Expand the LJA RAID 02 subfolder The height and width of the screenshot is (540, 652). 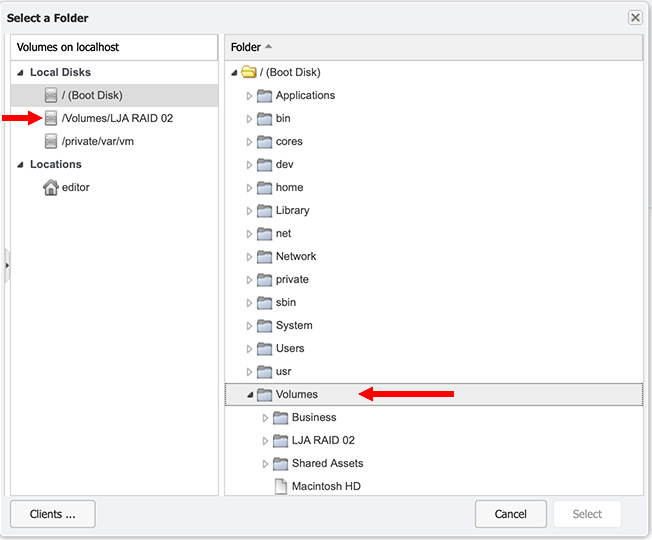[x=265, y=441]
